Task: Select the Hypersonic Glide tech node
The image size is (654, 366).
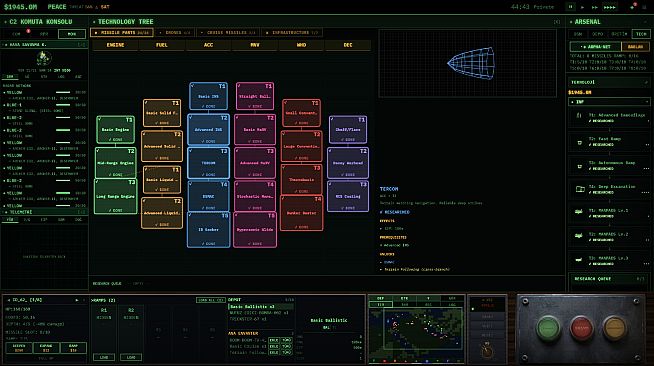Action: (x=255, y=230)
